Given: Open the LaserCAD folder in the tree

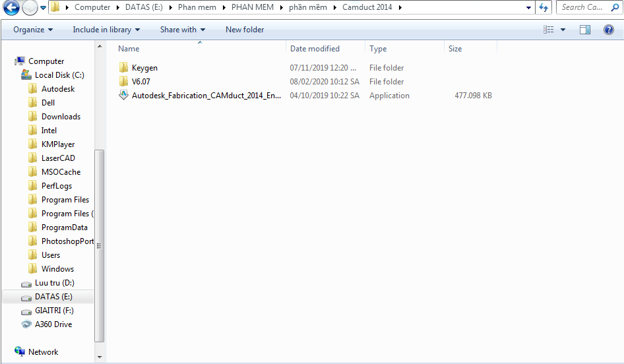Looking at the screenshot, I should click(58, 158).
